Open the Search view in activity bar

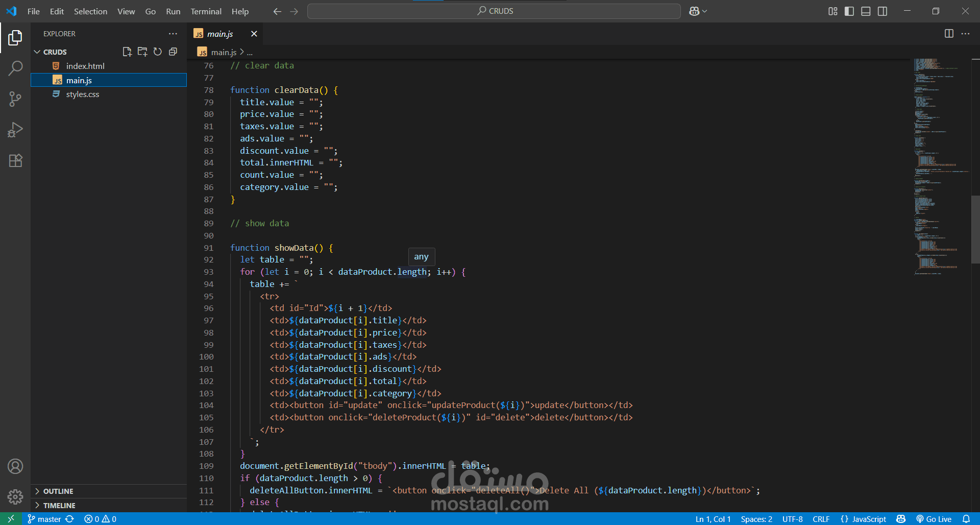[15, 68]
